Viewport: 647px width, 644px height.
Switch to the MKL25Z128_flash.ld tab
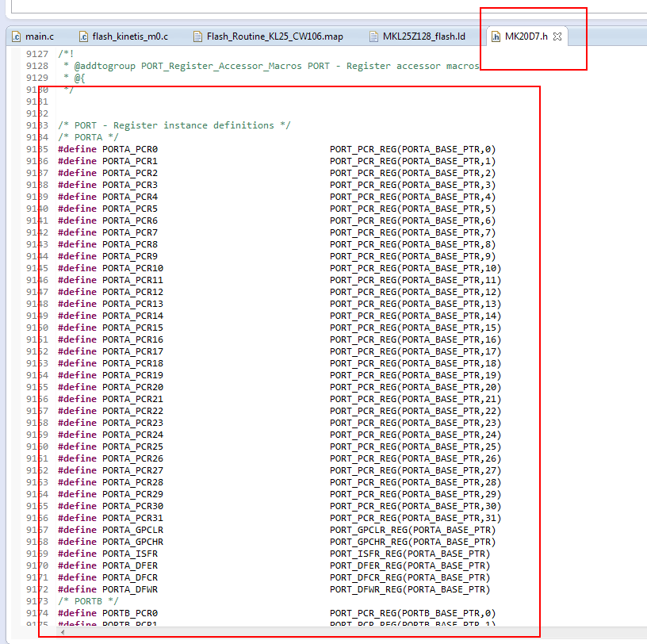[418, 36]
